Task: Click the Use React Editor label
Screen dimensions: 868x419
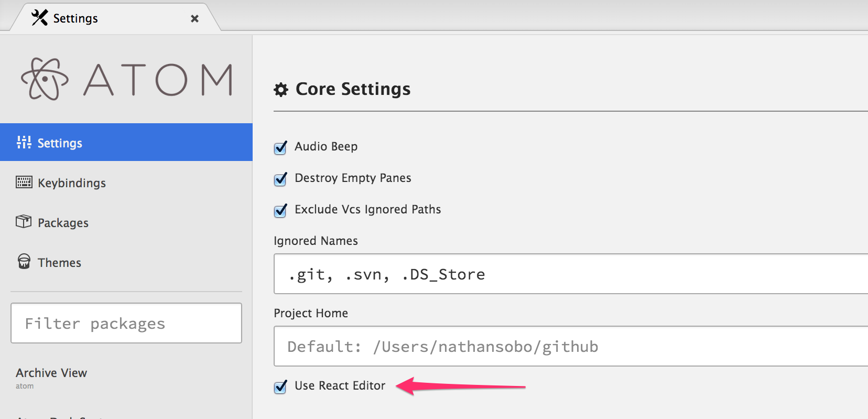Action: pyautogui.click(x=340, y=385)
